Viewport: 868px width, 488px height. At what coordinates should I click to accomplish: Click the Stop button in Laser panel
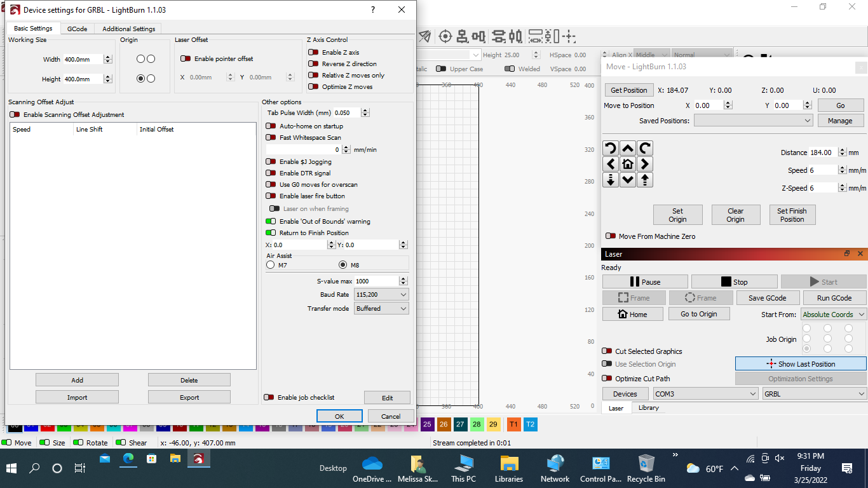point(734,281)
